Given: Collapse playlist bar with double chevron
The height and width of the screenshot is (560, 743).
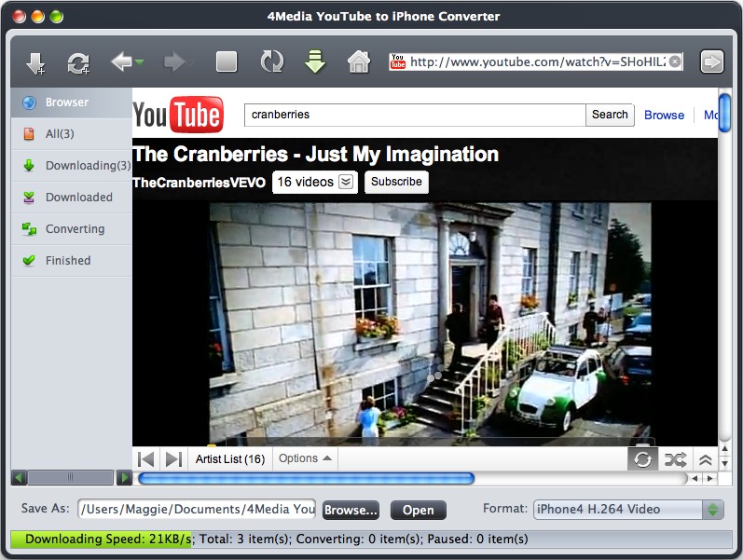Looking at the screenshot, I should [706, 459].
